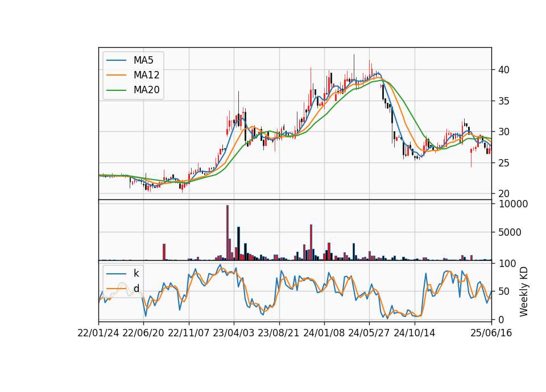Click the MA20 legend label

146,90
